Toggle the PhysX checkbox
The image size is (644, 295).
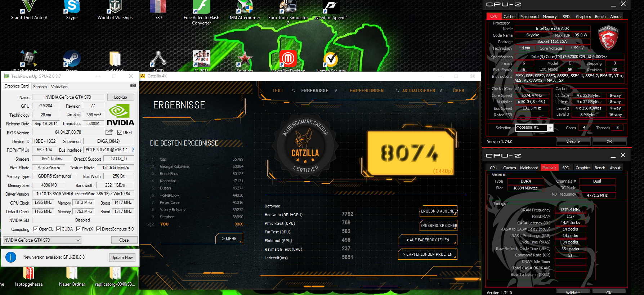coord(79,229)
